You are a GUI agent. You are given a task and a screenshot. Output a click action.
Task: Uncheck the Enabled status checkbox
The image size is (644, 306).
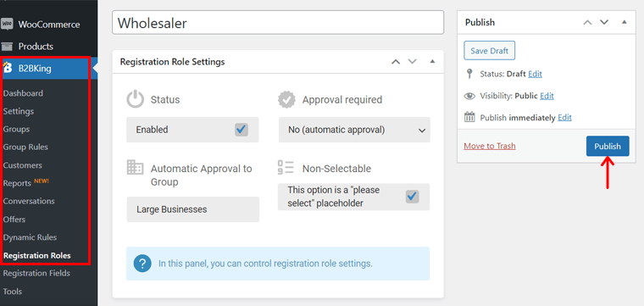point(241,130)
